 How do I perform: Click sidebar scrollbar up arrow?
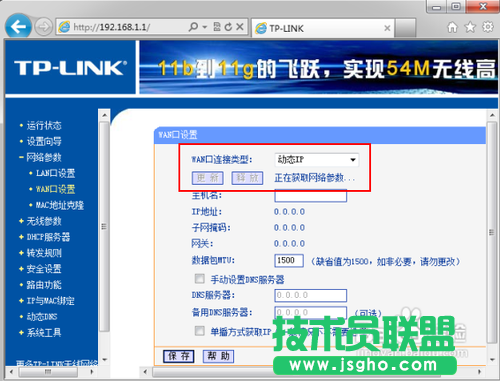(x=105, y=115)
